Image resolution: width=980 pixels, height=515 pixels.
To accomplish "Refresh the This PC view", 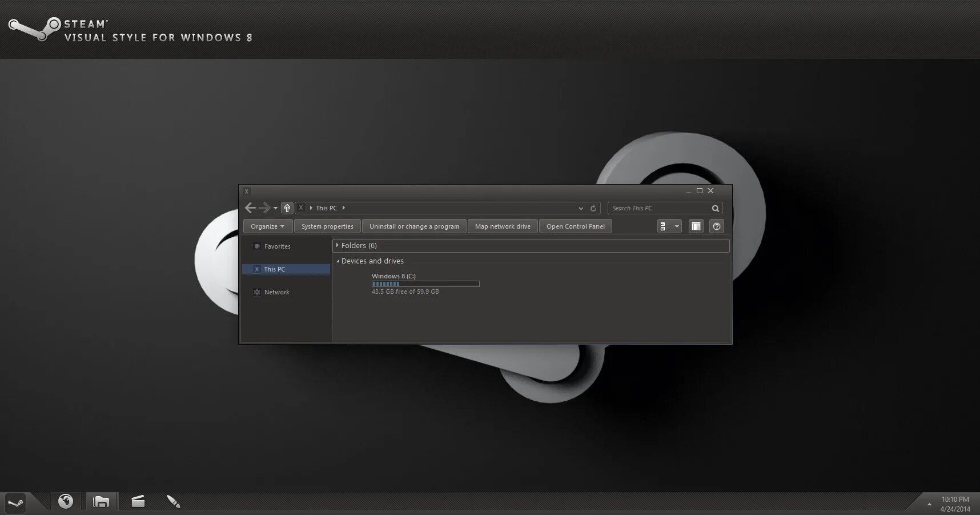I will pyautogui.click(x=593, y=209).
